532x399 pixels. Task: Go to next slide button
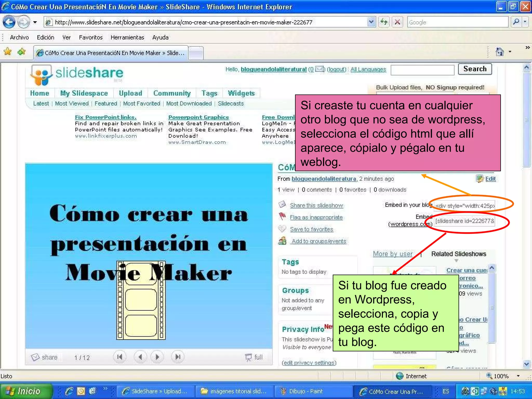pyautogui.click(x=157, y=357)
